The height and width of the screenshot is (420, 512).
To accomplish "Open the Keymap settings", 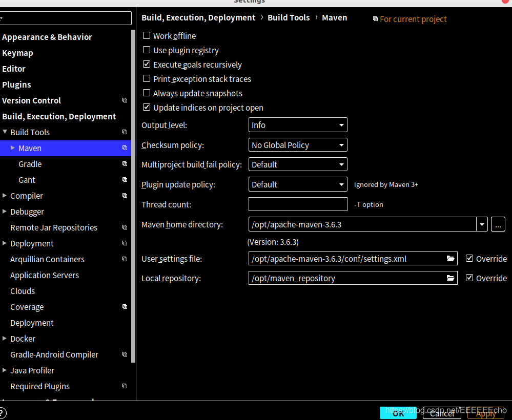I will pyautogui.click(x=17, y=53).
